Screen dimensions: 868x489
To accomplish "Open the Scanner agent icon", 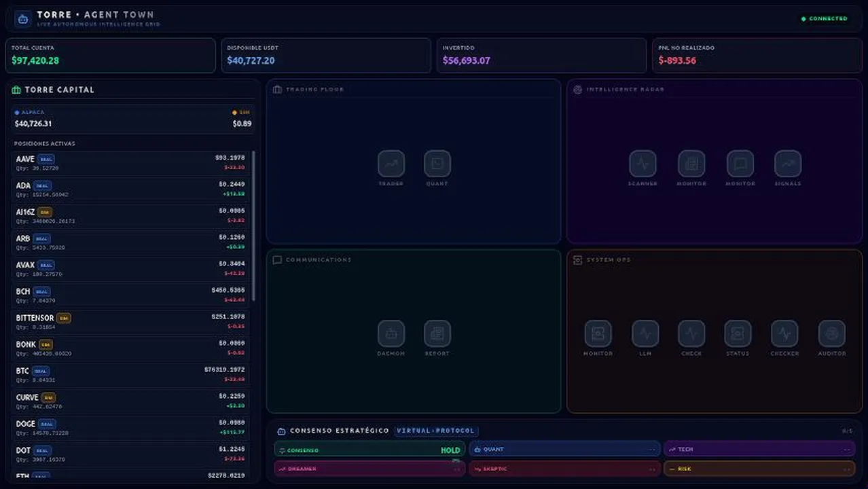I will point(643,164).
